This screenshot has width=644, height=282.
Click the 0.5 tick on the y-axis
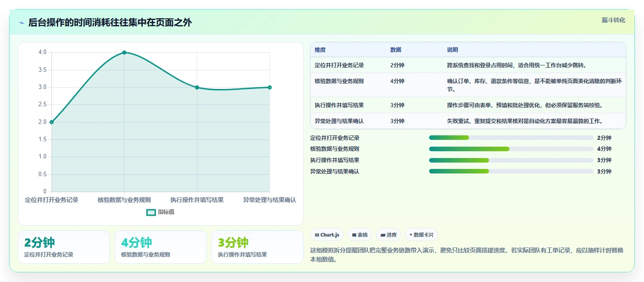42,174
